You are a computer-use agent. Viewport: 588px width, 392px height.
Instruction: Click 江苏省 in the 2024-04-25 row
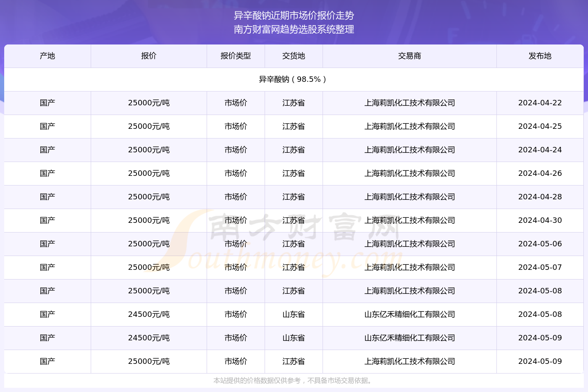click(x=294, y=126)
